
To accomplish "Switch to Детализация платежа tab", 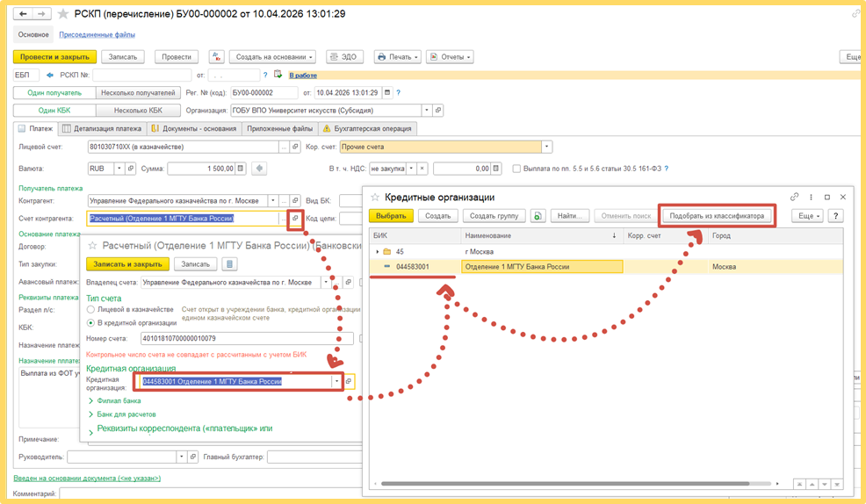I will click(x=102, y=128).
